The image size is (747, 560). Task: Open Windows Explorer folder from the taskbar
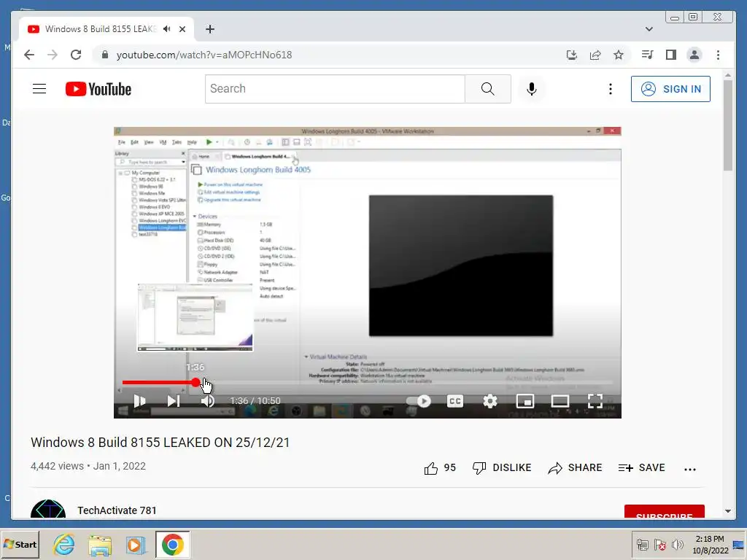pos(100,544)
